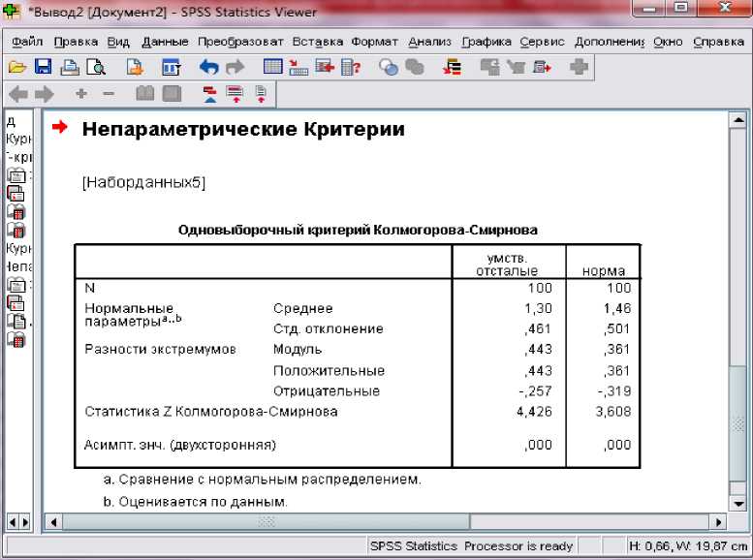This screenshot has width=753, height=560.
Task: Open the Вставка menu
Action: 318,43
